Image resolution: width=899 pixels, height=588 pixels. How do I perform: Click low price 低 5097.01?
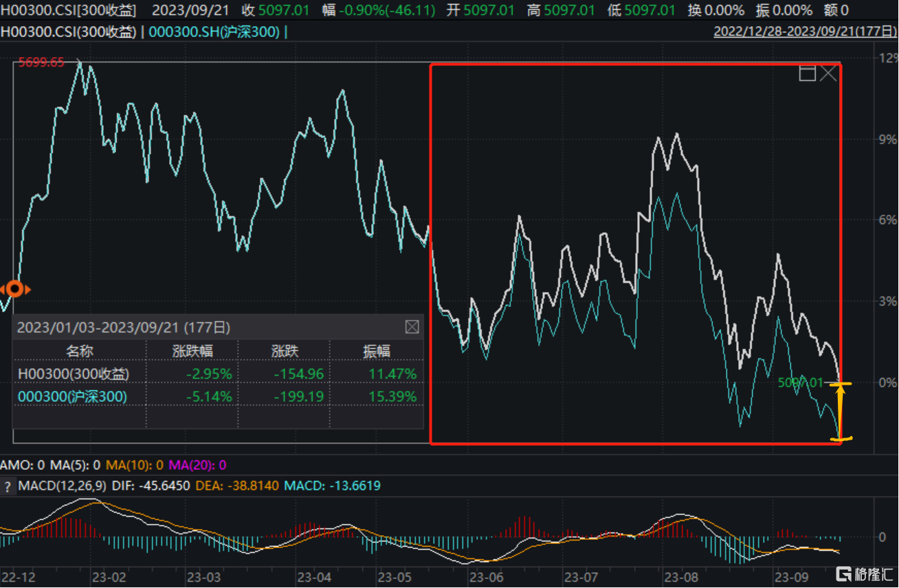(642, 10)
